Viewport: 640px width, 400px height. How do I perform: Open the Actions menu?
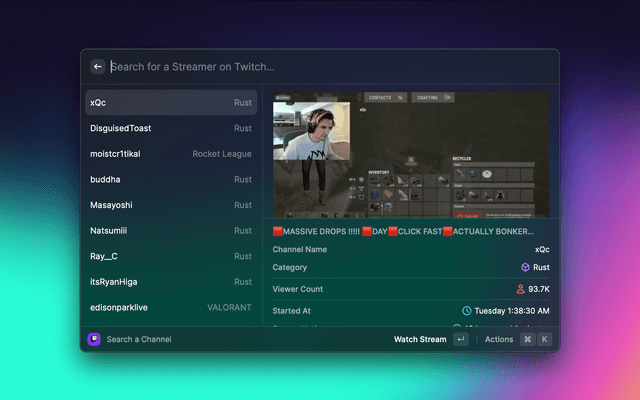click(498, 339)
